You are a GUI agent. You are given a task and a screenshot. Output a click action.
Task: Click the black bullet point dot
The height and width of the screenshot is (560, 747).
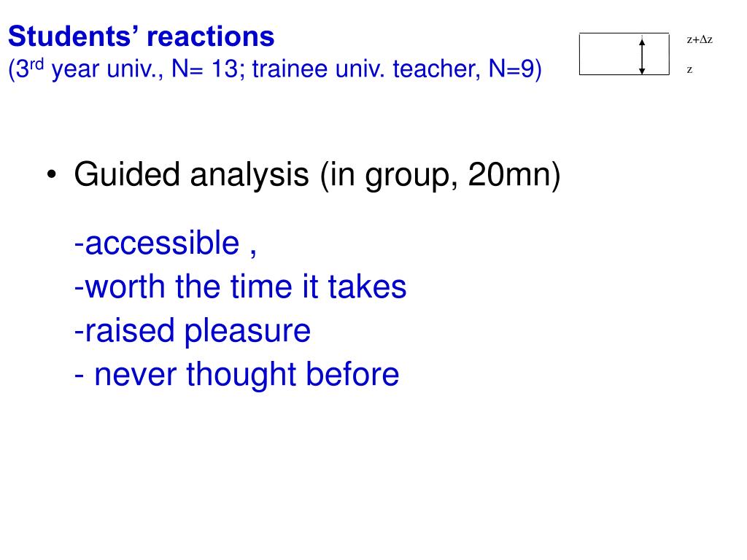pyautogui.click(x=52, y=175)
